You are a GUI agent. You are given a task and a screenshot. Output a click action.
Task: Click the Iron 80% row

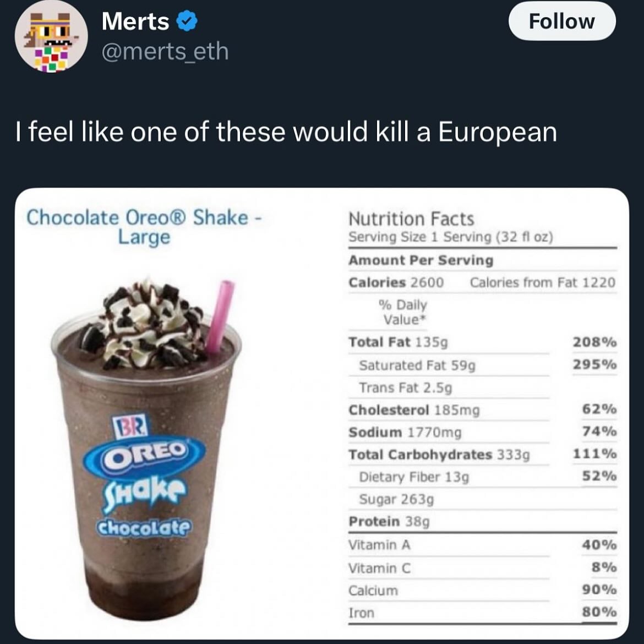482,612
